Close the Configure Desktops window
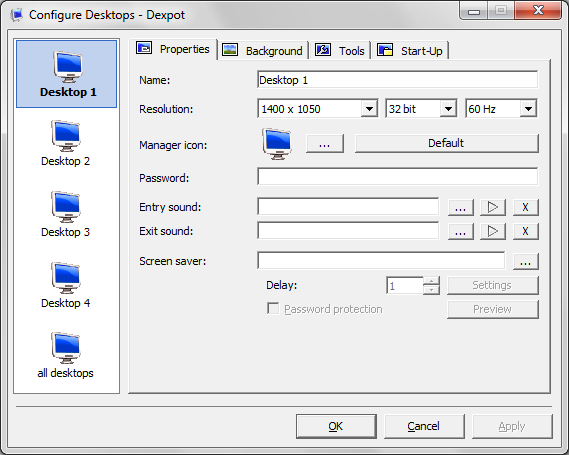Screen dimensions: 569x455 538,11
